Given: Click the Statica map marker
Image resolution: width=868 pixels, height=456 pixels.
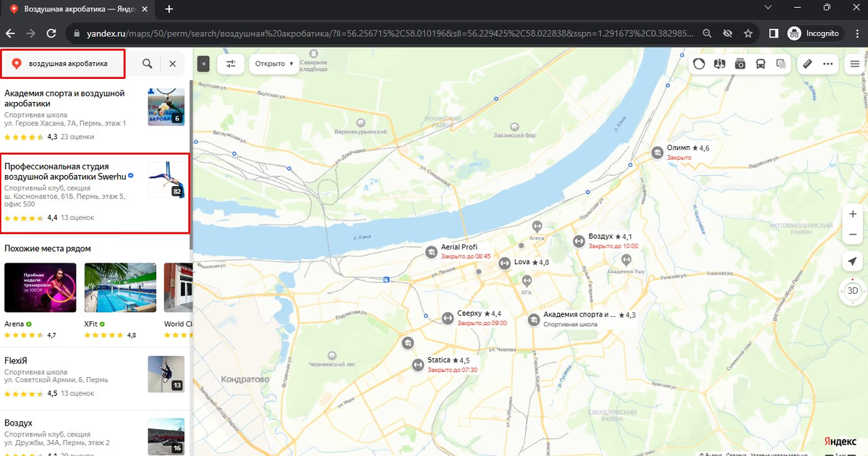Looking at the screenshot, I should tap(417, 364).
